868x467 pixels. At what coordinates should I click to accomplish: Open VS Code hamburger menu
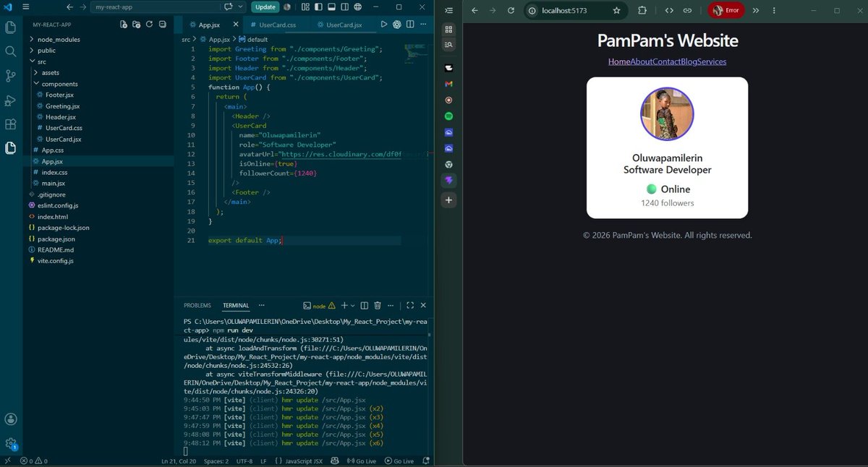pos(25,7)
